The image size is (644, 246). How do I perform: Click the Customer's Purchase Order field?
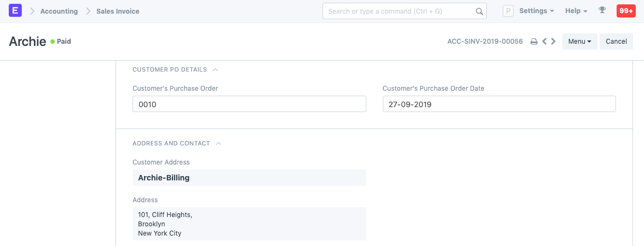click(249, 104)
